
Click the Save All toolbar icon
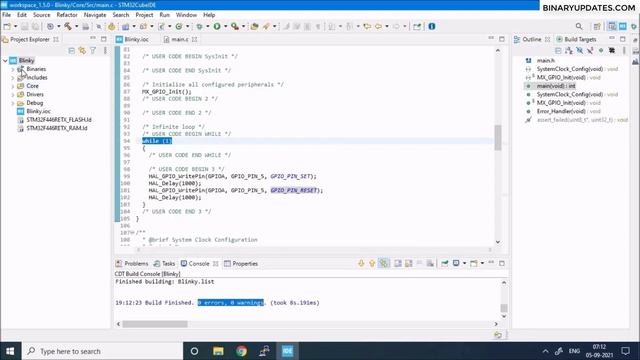pyautogui.click(x=35, y=27)
